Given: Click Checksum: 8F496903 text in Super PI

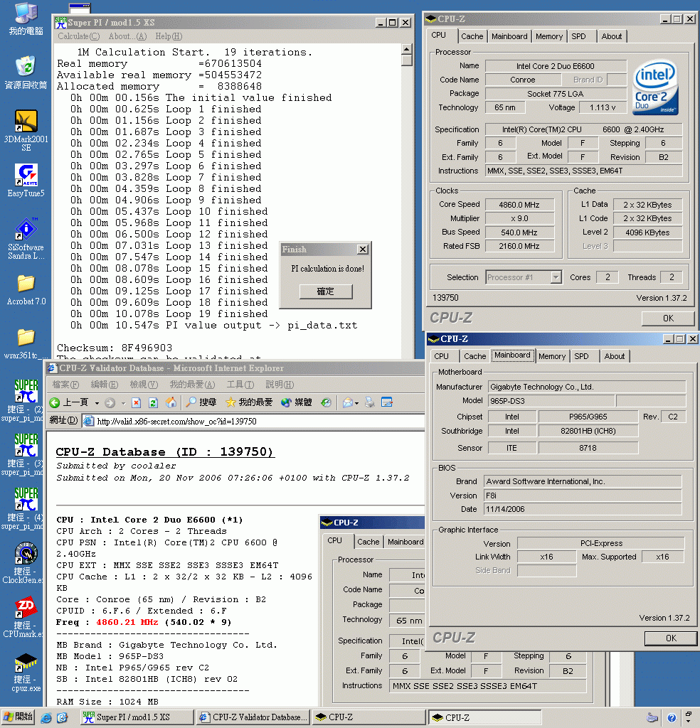Looking at the screenshot, I should [115, 348].
